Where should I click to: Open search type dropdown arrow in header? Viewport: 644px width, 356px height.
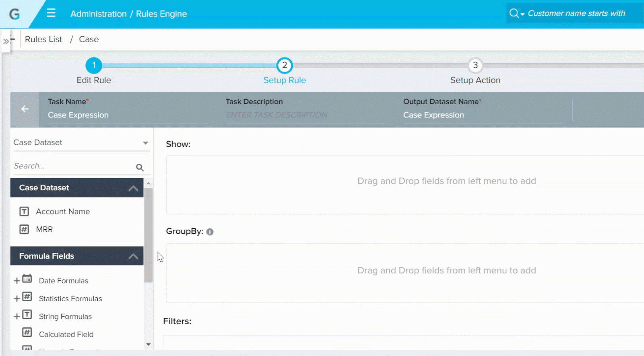pyautogui.click(x=522, y=14)
